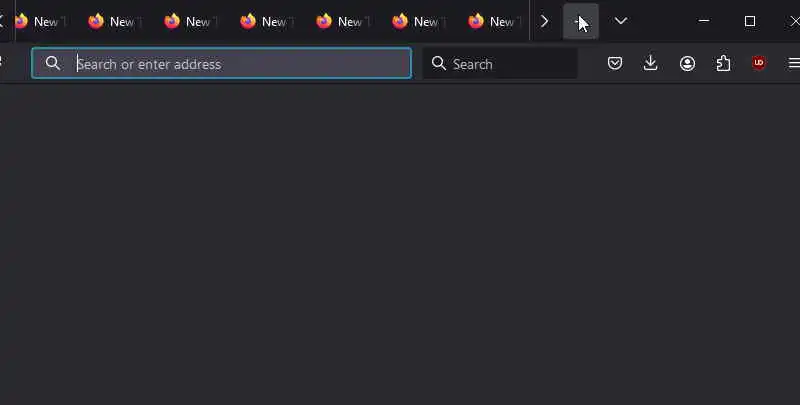Click the magnifier in Search box
This screenshot has width=800, height=405.
(439, 63)
